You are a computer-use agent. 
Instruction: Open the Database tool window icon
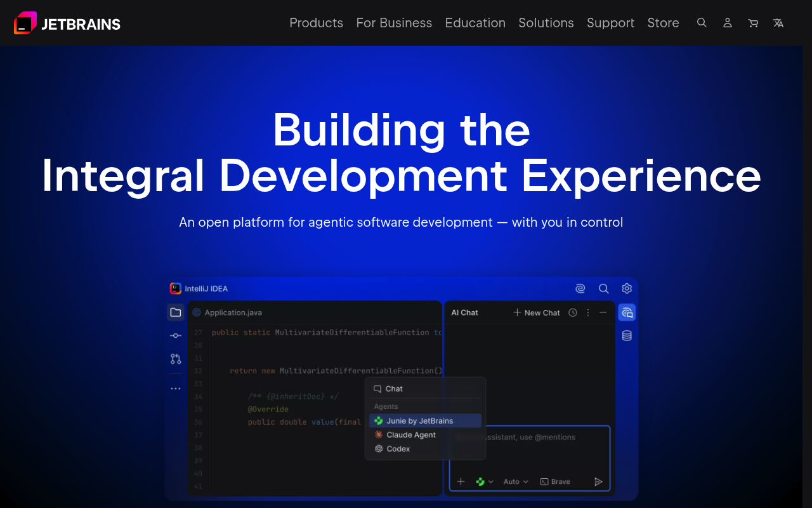coord(627,336)
